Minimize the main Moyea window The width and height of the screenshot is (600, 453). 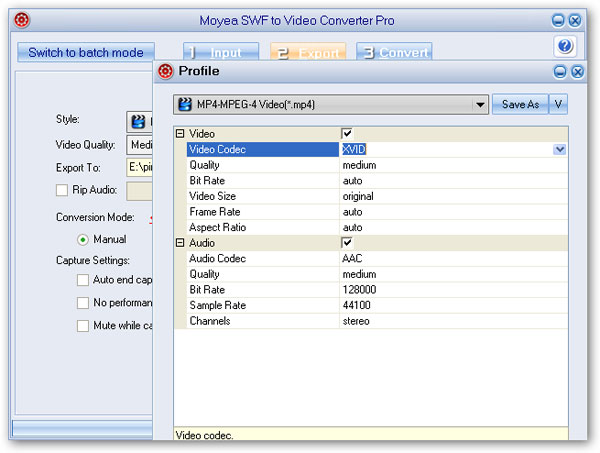[x=558, y=20]
